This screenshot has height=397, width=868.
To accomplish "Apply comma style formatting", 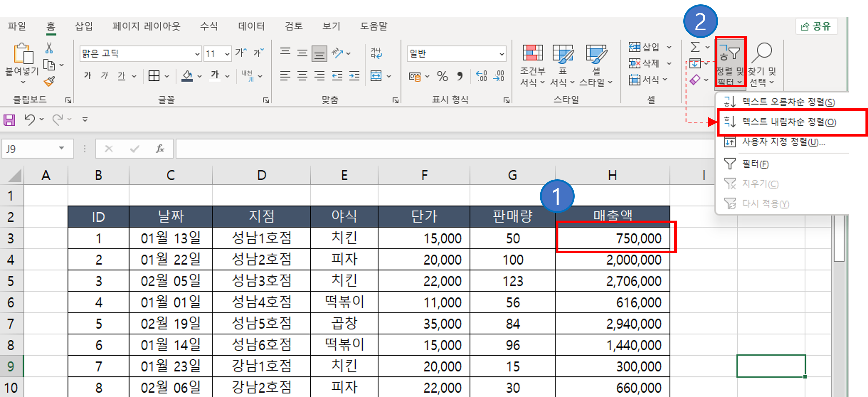I will click(459, 76).
